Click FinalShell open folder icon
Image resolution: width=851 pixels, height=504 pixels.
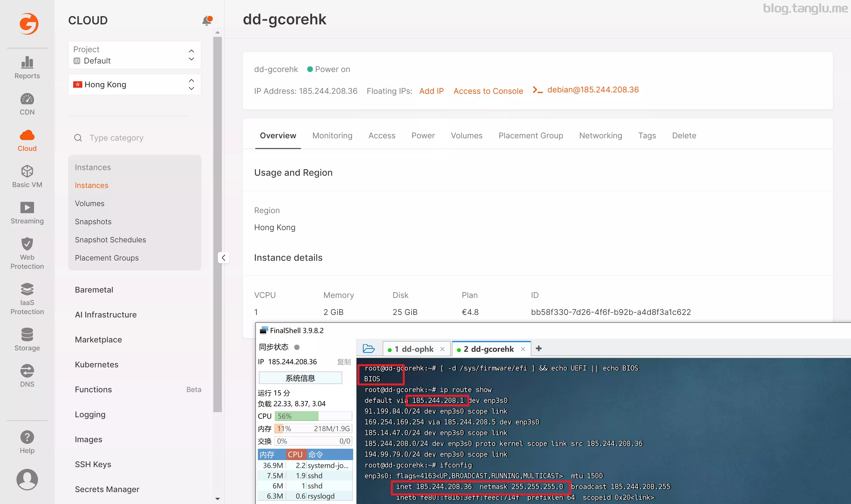(368, 349)
